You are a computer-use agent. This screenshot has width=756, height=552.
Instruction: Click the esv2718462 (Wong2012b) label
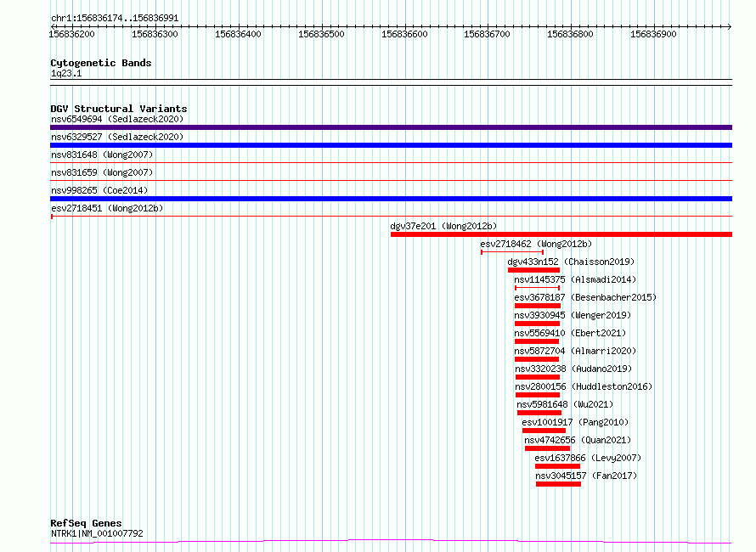pos(536,244)
